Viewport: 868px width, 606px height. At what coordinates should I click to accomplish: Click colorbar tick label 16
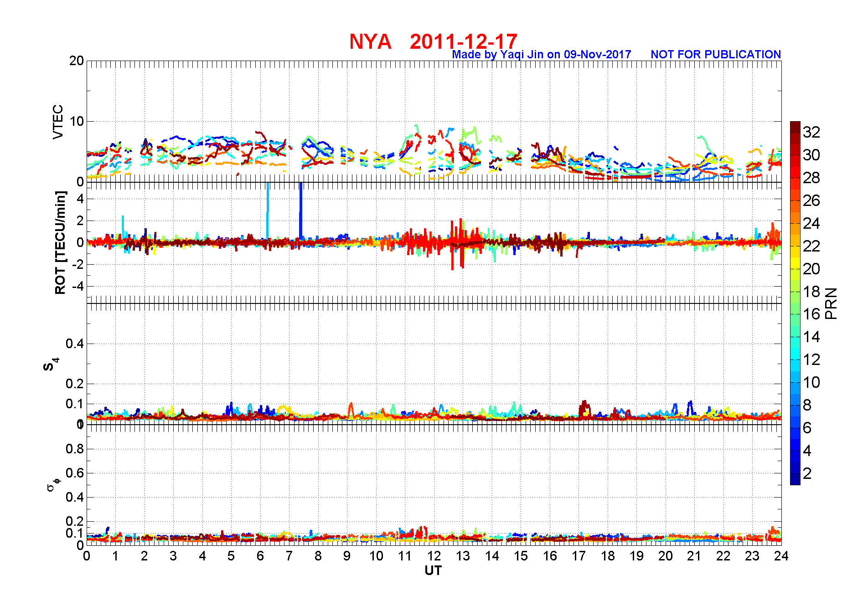811,314
